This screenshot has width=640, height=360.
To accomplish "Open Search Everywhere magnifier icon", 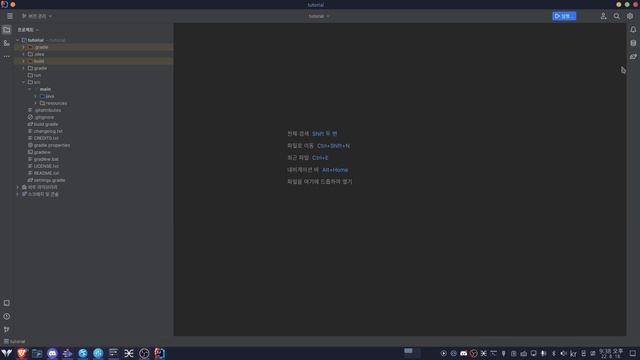I will pos(616,16).
